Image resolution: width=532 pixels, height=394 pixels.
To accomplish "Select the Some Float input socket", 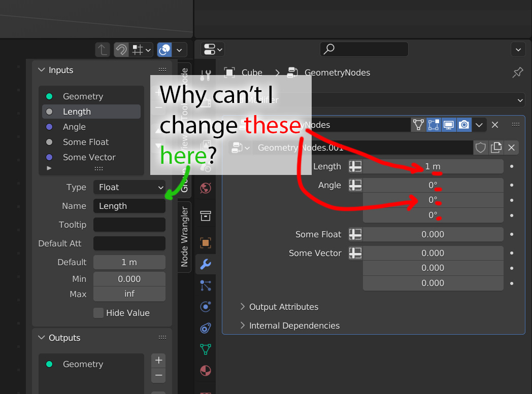I will 91,142.
